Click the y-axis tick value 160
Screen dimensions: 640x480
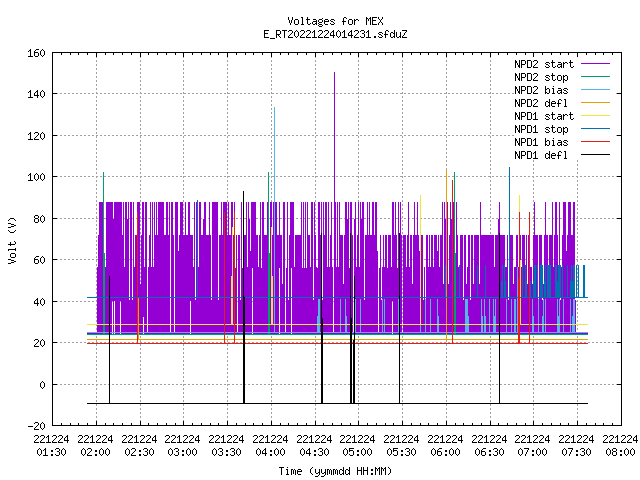click(x=36, y=53)
